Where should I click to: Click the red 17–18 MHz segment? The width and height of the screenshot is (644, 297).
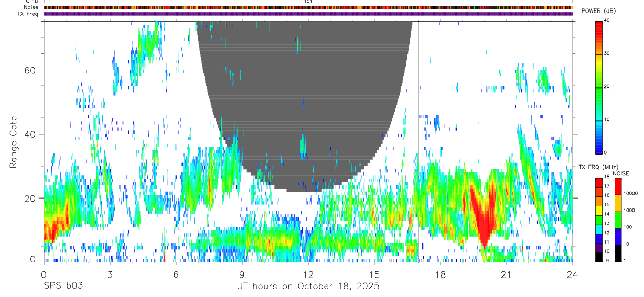pos(599,183)
